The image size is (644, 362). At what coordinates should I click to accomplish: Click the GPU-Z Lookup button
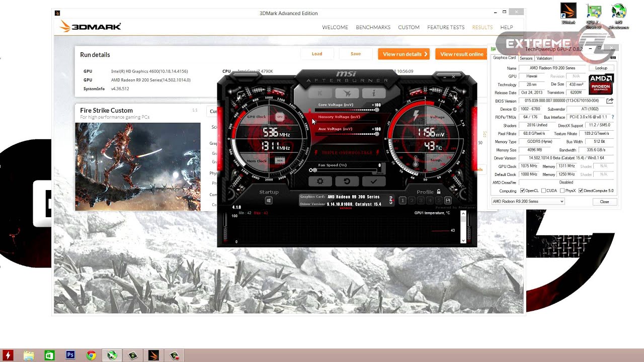click(x=601, y=68)
